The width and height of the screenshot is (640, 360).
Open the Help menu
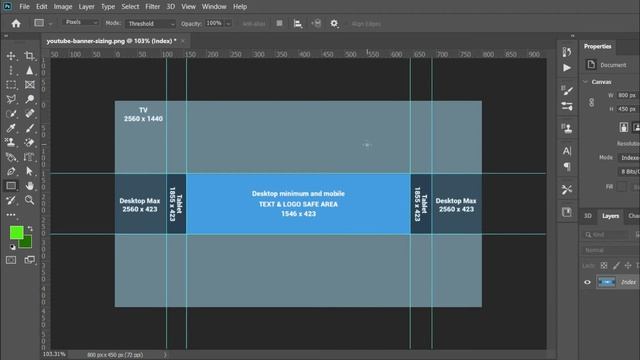point(240,7)
